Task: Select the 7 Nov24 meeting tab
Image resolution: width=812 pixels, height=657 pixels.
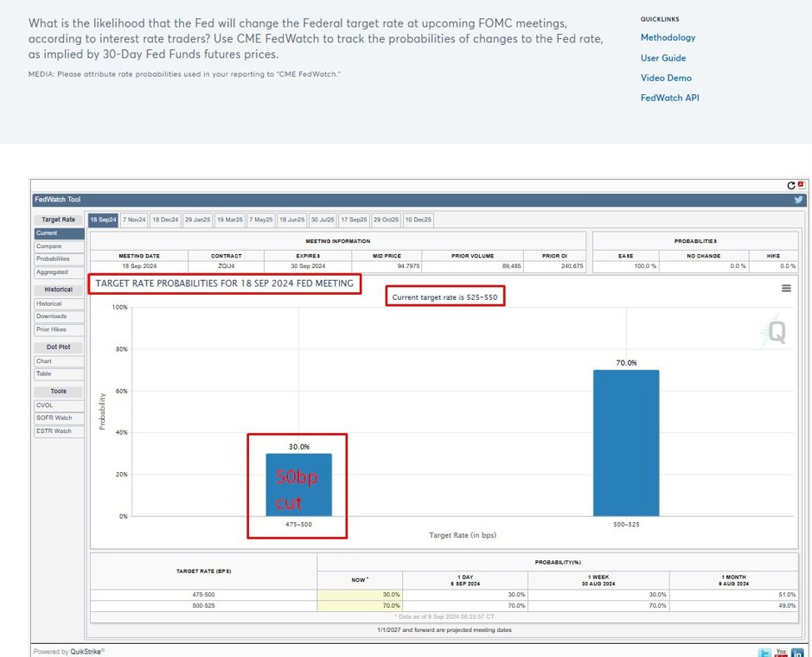Action: point(134,220)
